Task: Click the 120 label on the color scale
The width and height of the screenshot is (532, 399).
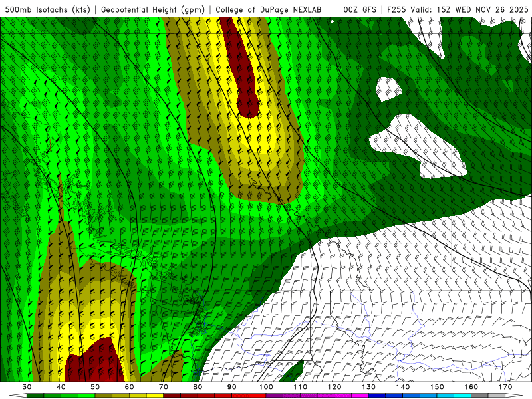Action: 334,387
